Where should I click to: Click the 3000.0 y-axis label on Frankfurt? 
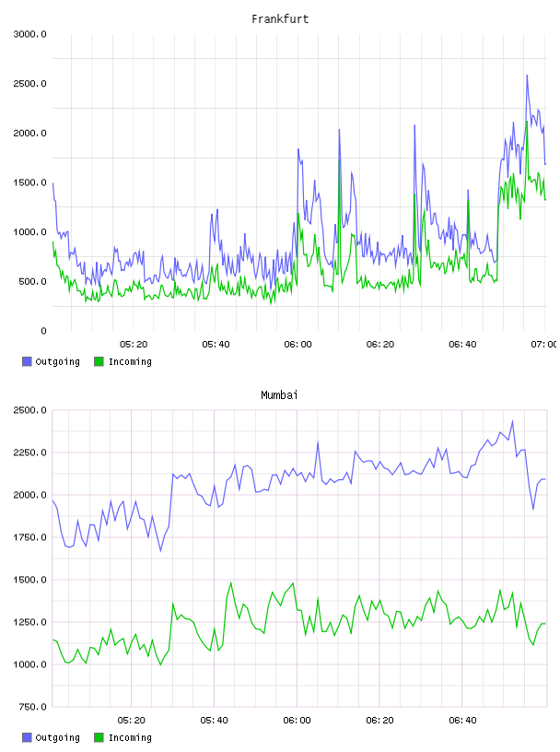coord(29,34)
